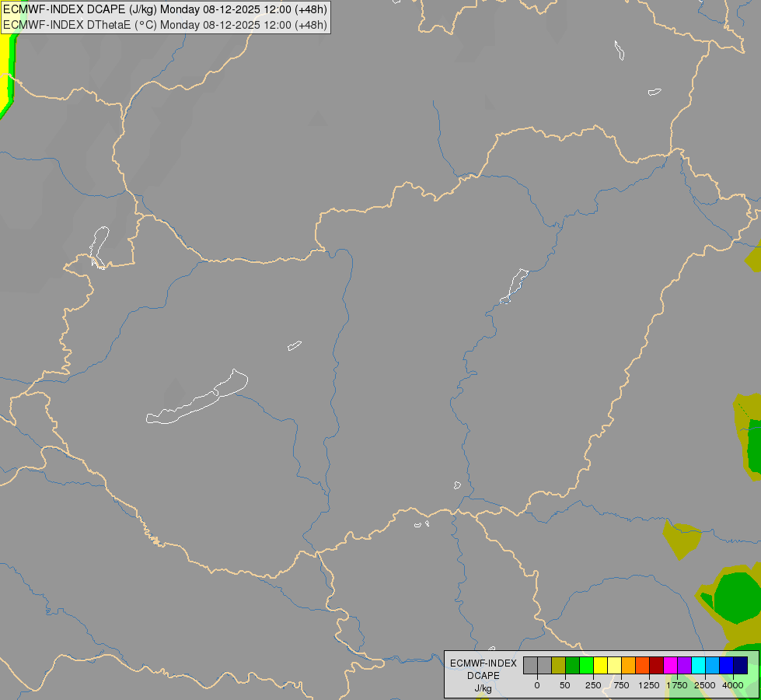Select the navy legend swatch

tap(741, 666)
